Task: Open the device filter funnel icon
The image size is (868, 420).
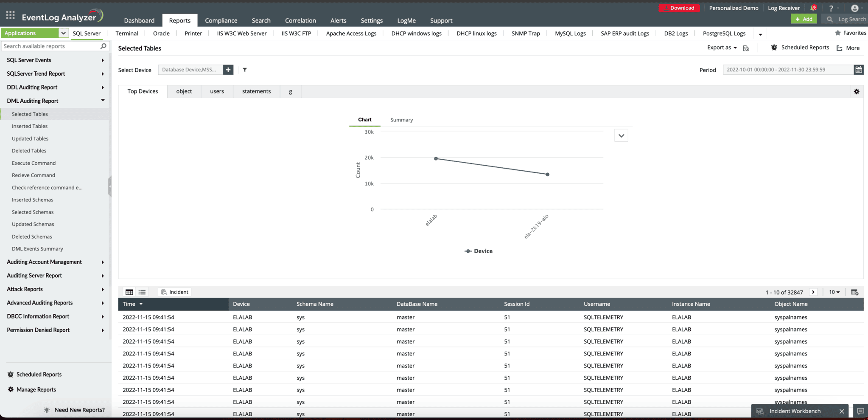Action: pos(245,70)
